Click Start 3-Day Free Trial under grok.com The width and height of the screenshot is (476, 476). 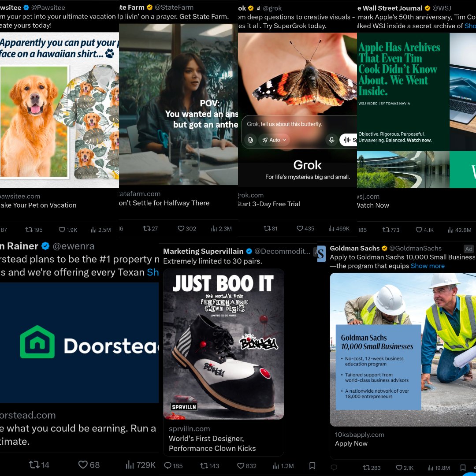[x=269, y=204]
